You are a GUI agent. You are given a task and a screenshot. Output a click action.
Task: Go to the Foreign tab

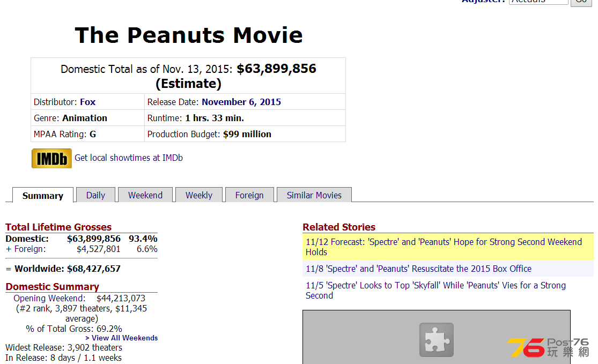[249, 195]
